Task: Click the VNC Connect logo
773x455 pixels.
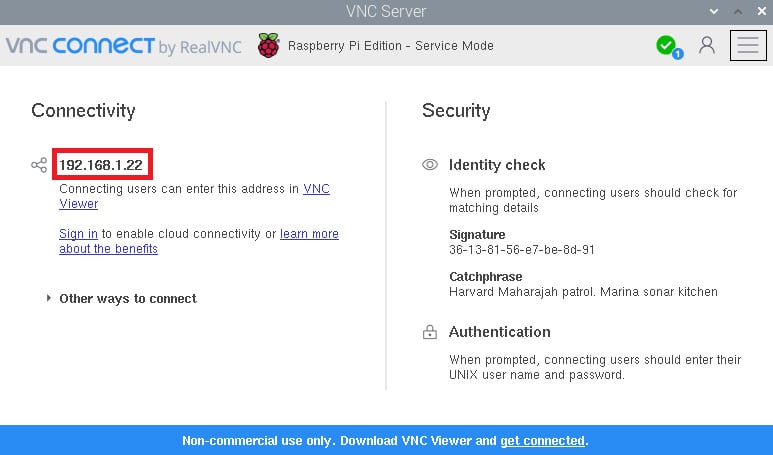Action: coord(123,46)
